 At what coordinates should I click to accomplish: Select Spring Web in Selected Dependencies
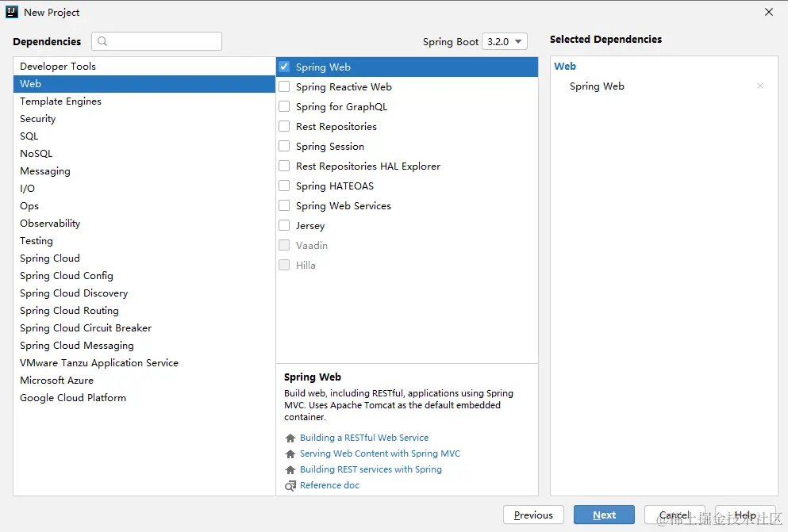[597, 86]
